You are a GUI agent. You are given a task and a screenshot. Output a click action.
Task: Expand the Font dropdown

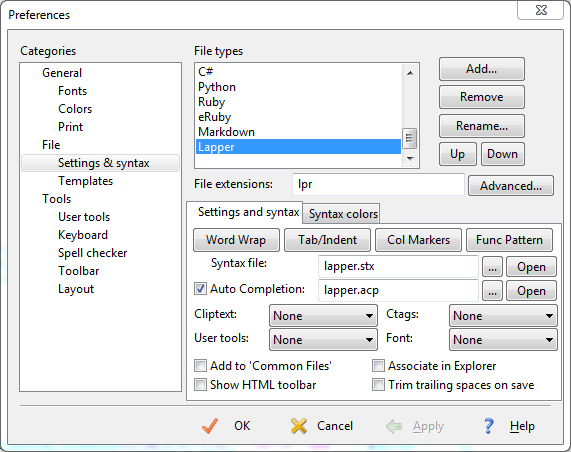click(x=503, y=340)
